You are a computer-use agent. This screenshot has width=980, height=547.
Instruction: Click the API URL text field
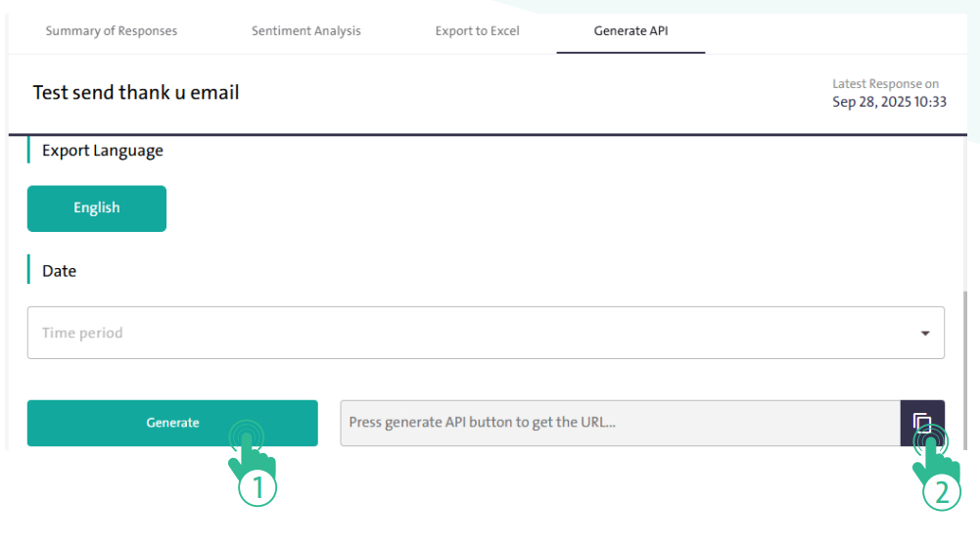[619, 423]
